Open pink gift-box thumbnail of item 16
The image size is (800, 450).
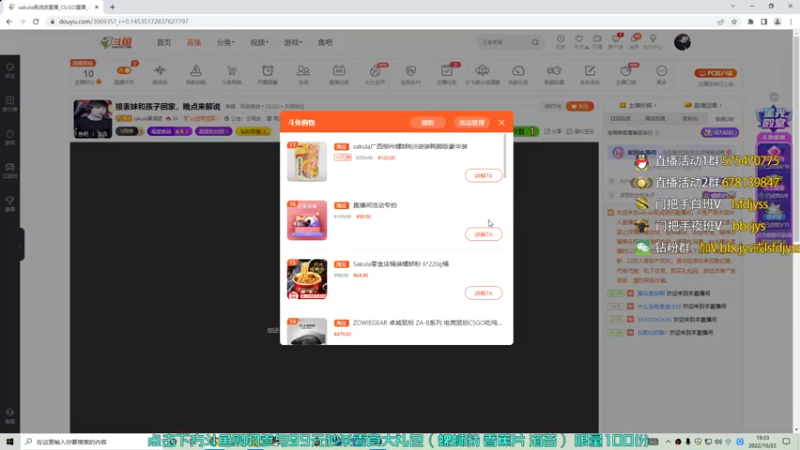307,220
